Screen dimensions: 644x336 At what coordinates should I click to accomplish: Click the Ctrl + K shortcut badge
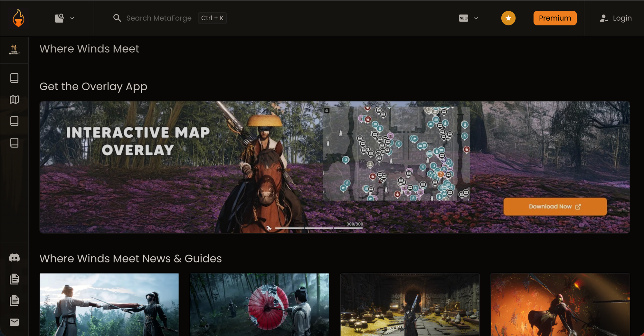(x=212, y=18)
